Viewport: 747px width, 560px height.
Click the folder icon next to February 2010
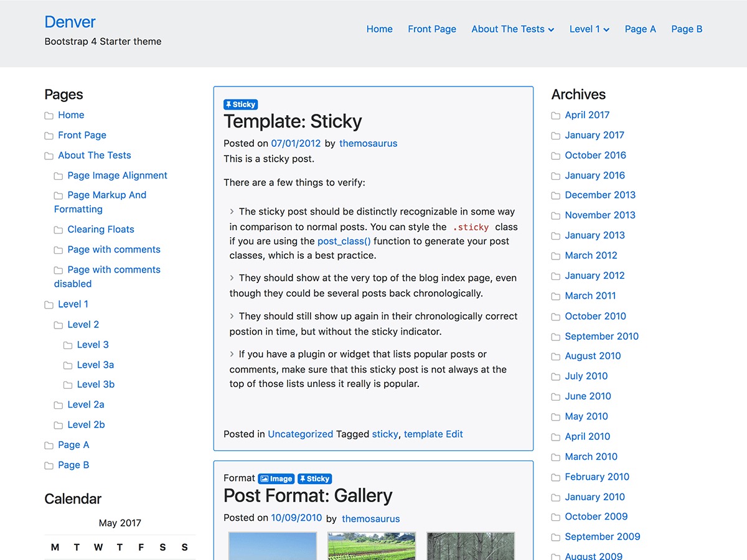click(556, 477)
